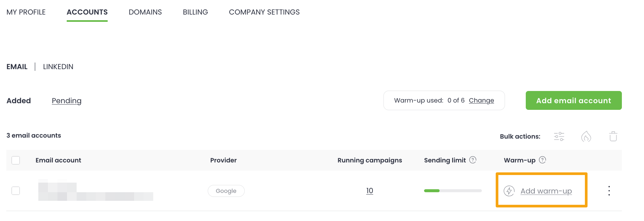Click the bulk delete trash icon
644x221 pixels.
613,136
